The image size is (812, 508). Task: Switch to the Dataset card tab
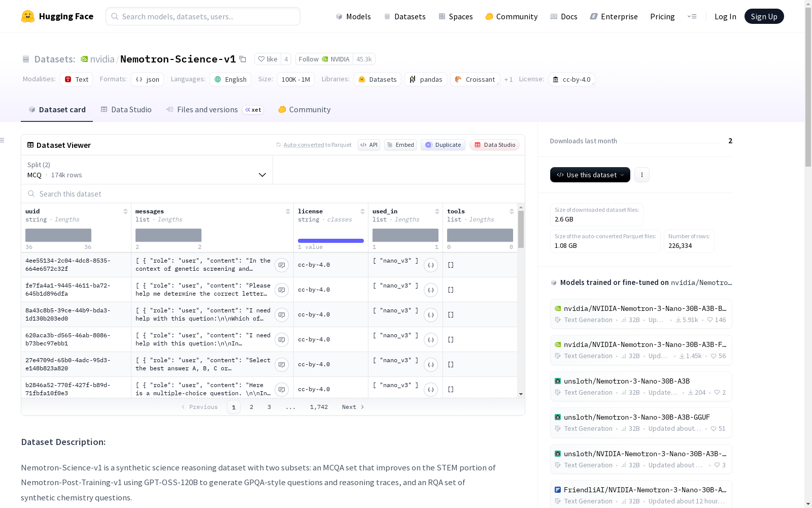pos(57,110)
